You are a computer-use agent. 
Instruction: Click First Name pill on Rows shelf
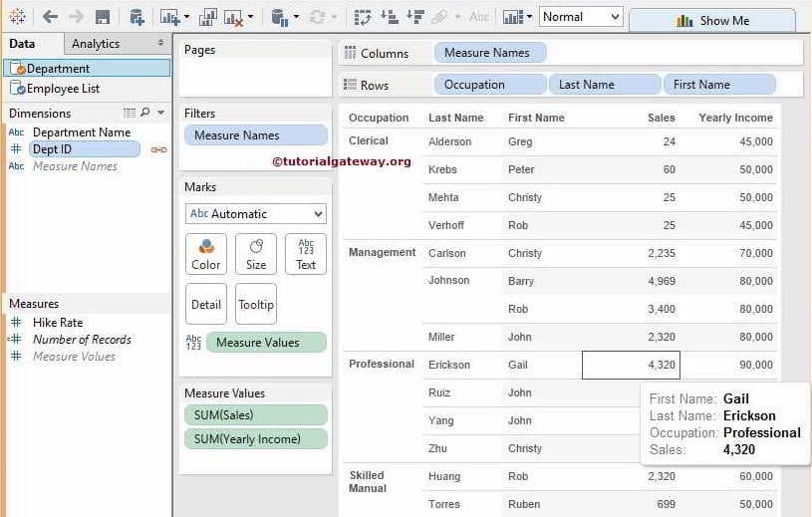pos(719,85)
